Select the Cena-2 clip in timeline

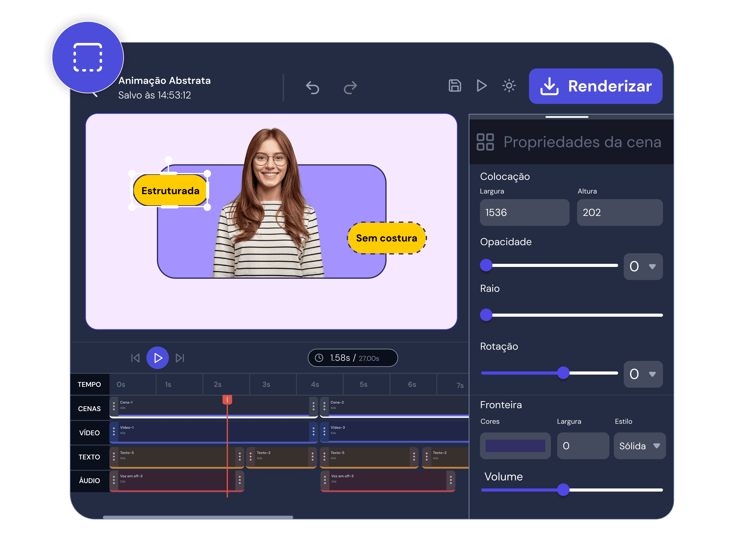click(x=394, y=407)
